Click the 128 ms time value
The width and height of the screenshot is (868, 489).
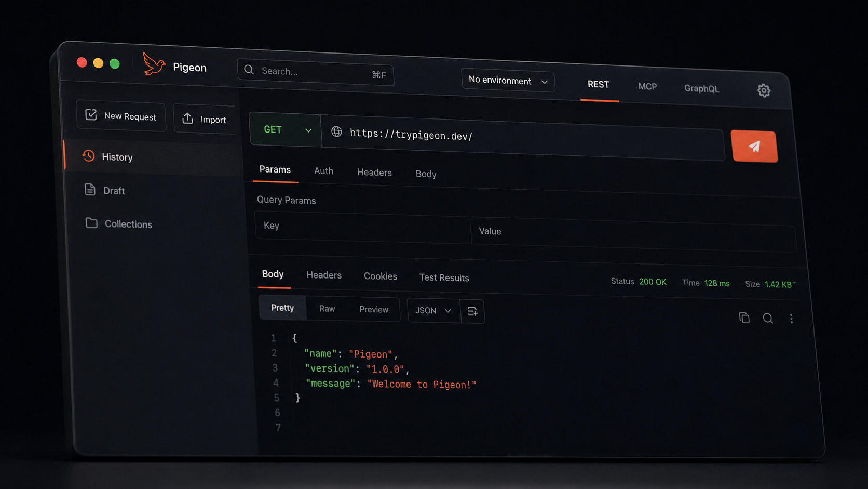[x=717, y=283]
